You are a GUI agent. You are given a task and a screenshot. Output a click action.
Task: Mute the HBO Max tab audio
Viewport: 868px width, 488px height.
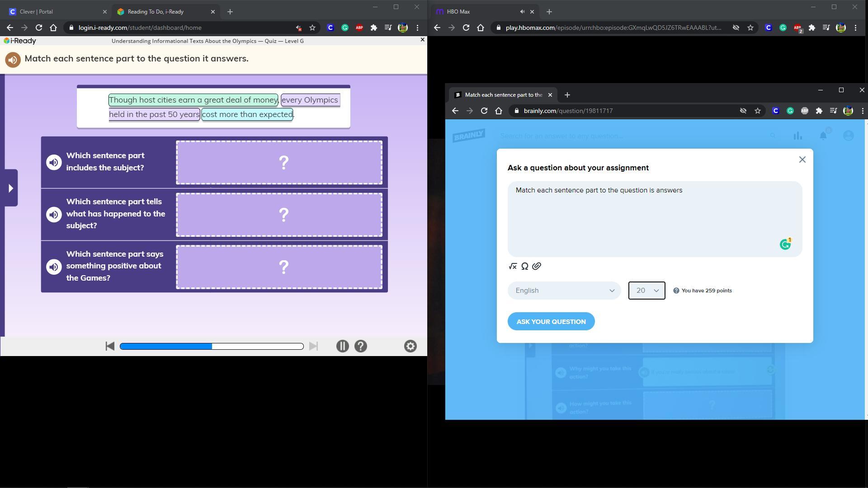[522, 12]
